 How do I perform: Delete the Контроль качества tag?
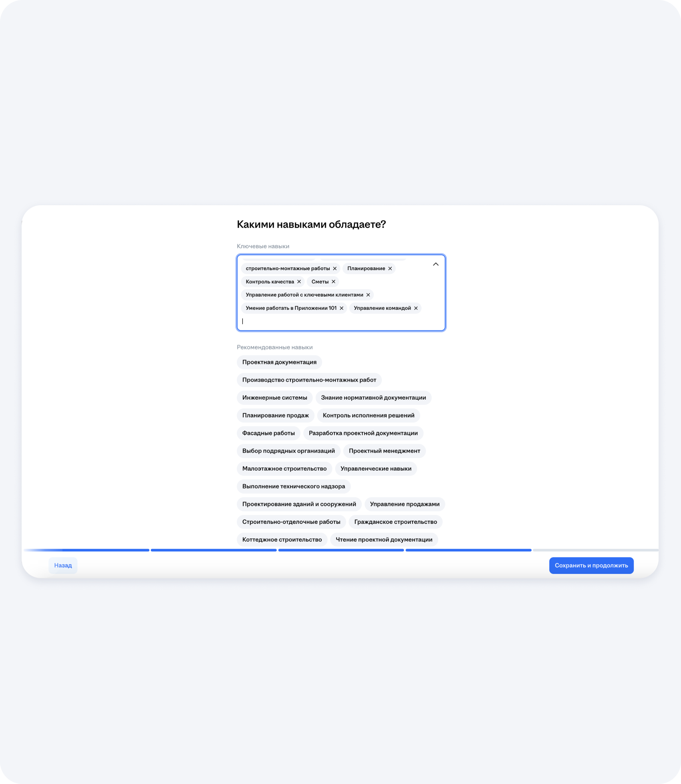[299, 282]
